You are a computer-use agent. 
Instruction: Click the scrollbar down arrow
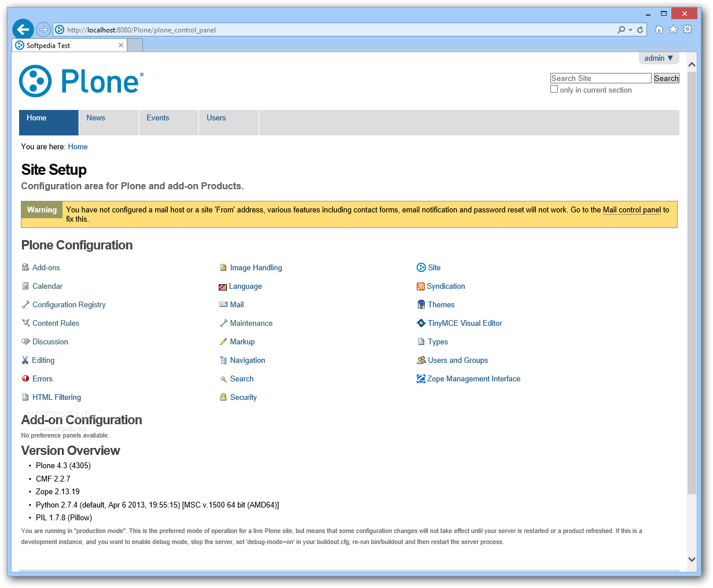pyautogui.click(x=692, y=559)
